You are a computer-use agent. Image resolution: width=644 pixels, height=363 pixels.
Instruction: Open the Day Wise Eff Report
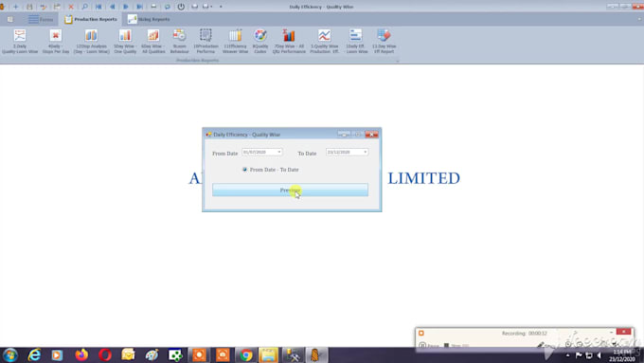384,42
